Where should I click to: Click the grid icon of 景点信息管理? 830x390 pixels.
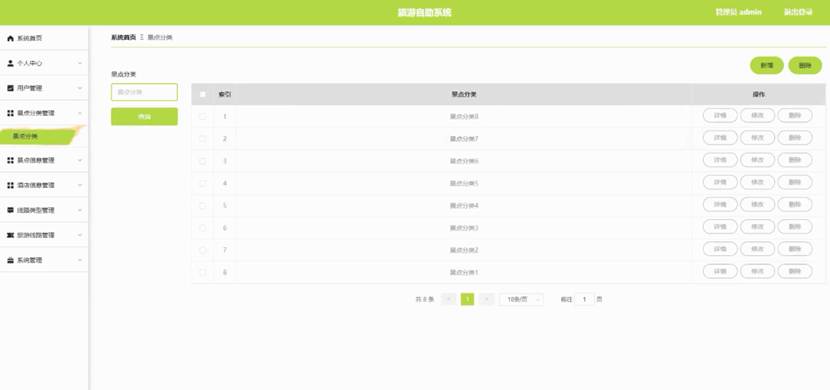coord(10,160)
